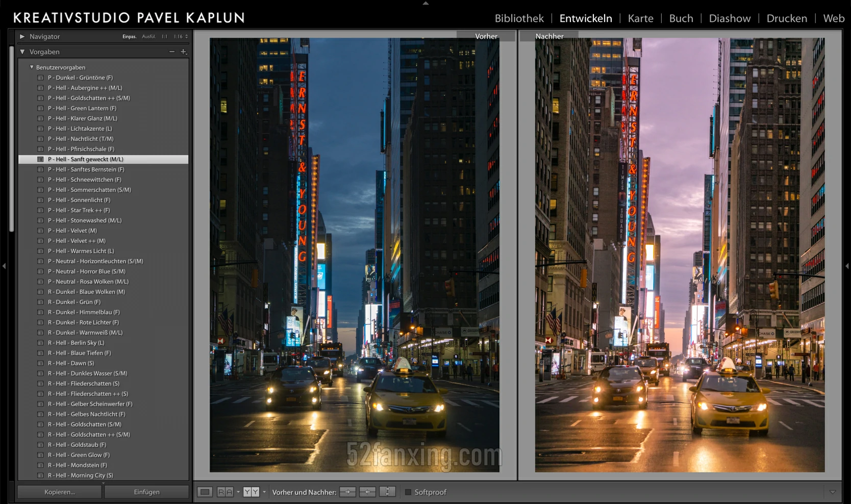The image size is (851, 504).
Task: Open the Reference view dropdown arrow
Action: 238,492
